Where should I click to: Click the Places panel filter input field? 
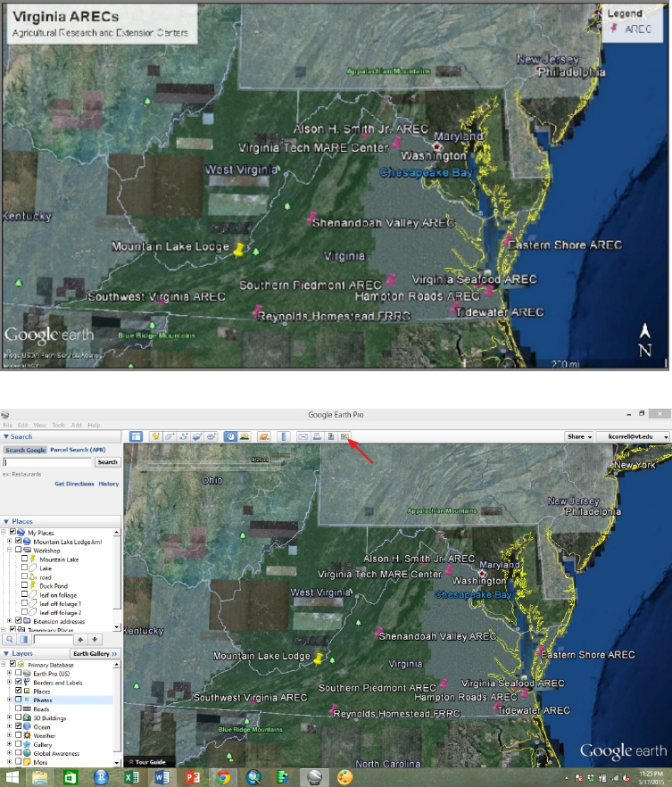[53, 640]
